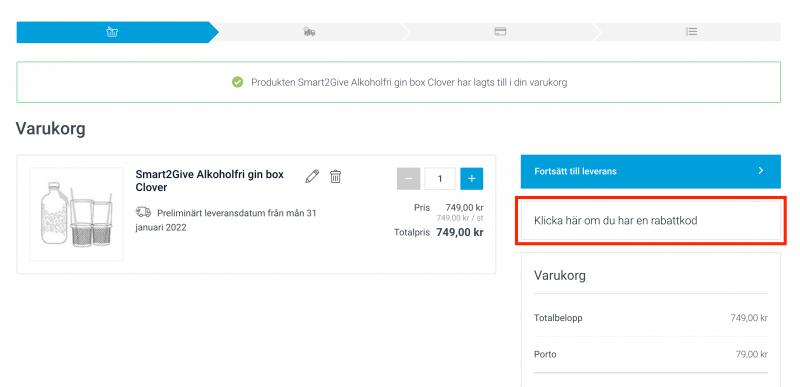Remove product using the trash can icon
This screenshot has height=387, width=800.
(335, 176)
